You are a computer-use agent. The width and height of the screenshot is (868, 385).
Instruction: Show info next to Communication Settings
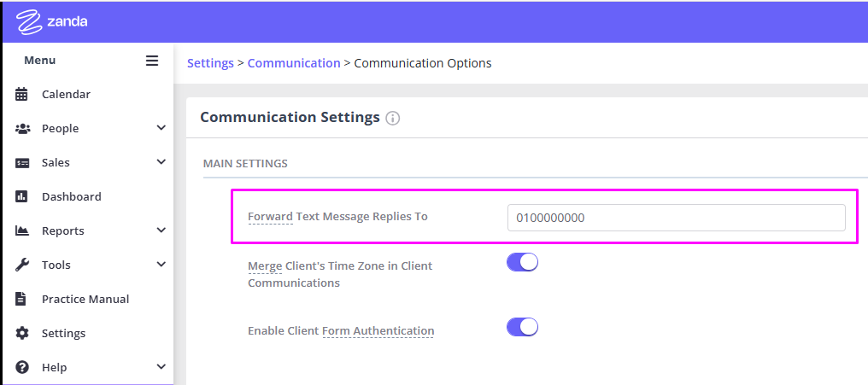coord(392,119)
